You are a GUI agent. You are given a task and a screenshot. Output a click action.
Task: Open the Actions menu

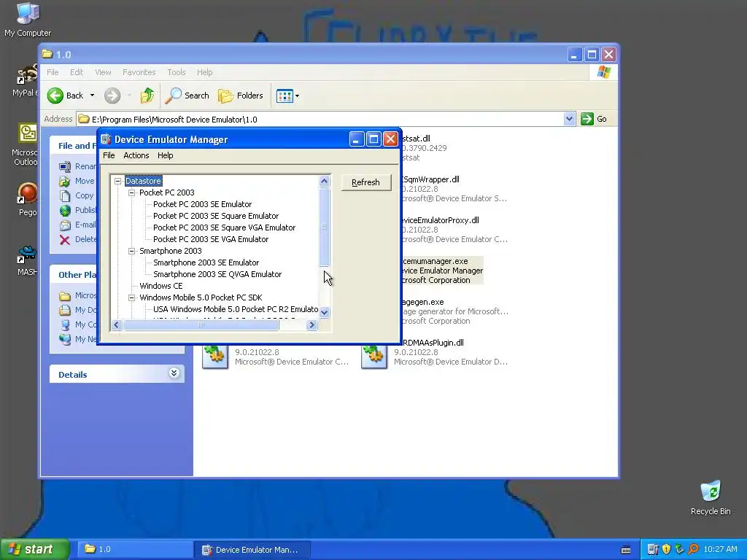136,155
